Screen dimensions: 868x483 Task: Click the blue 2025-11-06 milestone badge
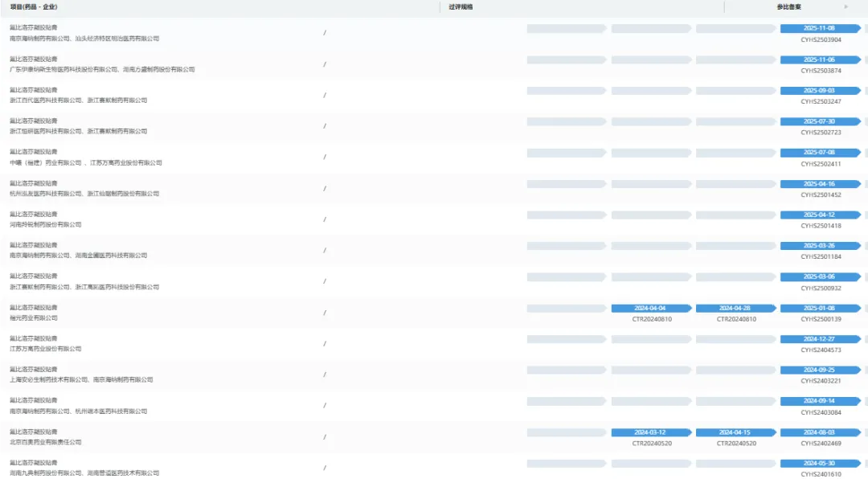[x=819, y=59]
